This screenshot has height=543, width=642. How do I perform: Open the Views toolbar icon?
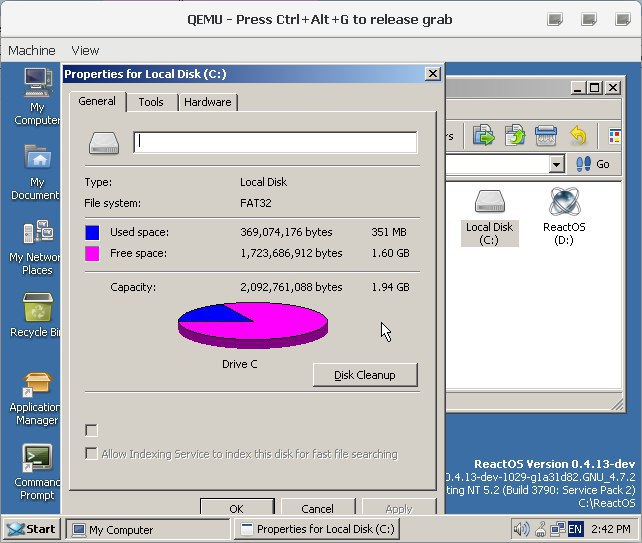pyautogui.click(x=614, y=136)
